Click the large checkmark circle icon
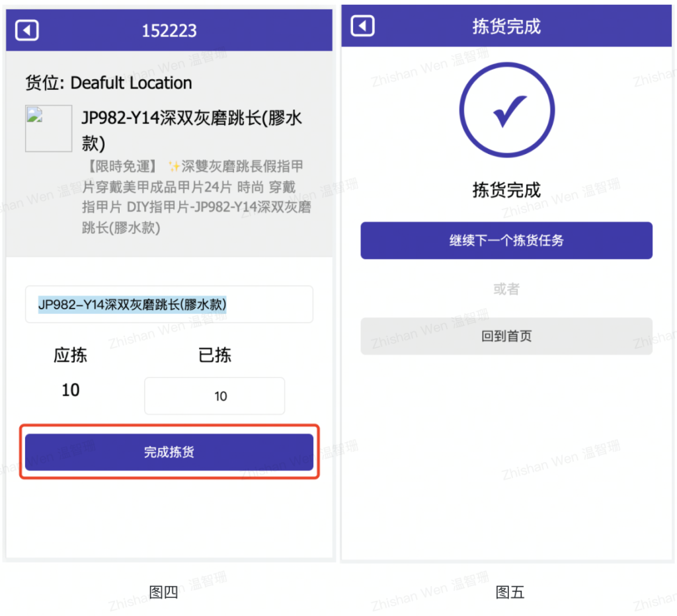The image size is (677, 616). 506,110
